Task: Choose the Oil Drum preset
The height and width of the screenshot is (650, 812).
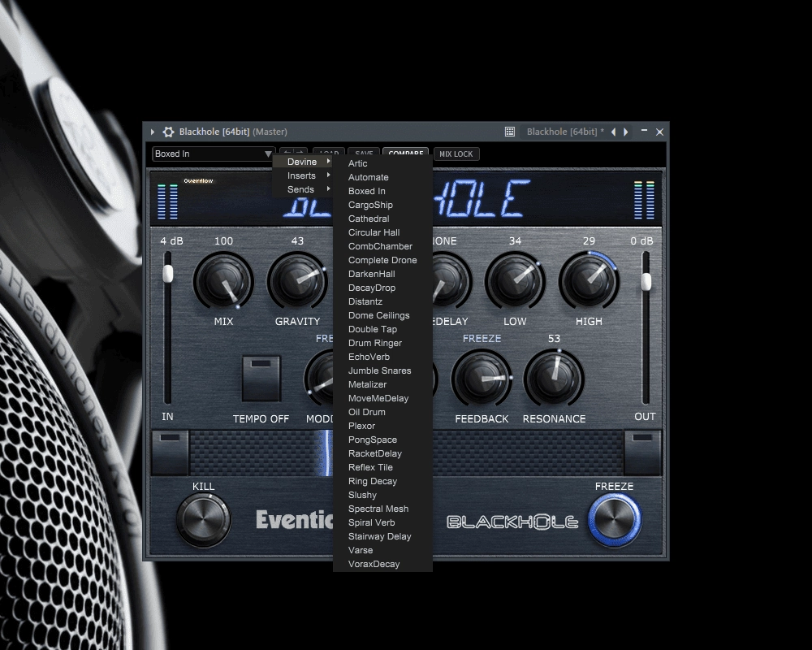Action: (382, 412)
